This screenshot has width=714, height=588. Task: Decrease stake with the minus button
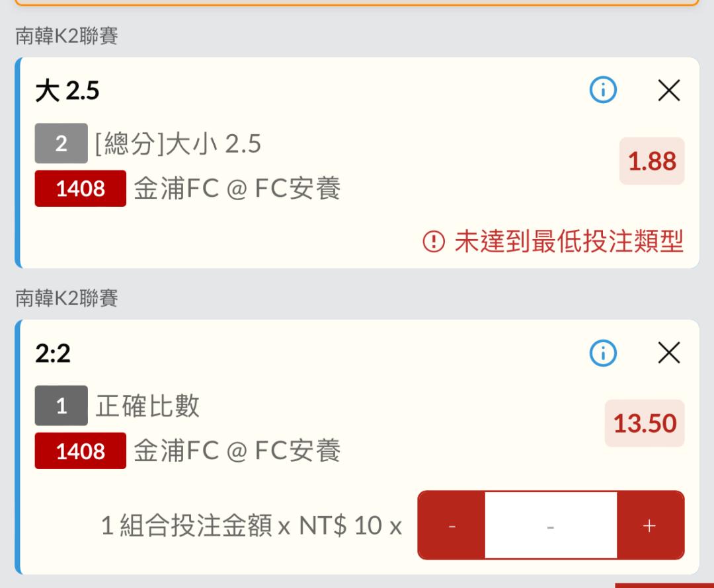click(x=452, y=525)
